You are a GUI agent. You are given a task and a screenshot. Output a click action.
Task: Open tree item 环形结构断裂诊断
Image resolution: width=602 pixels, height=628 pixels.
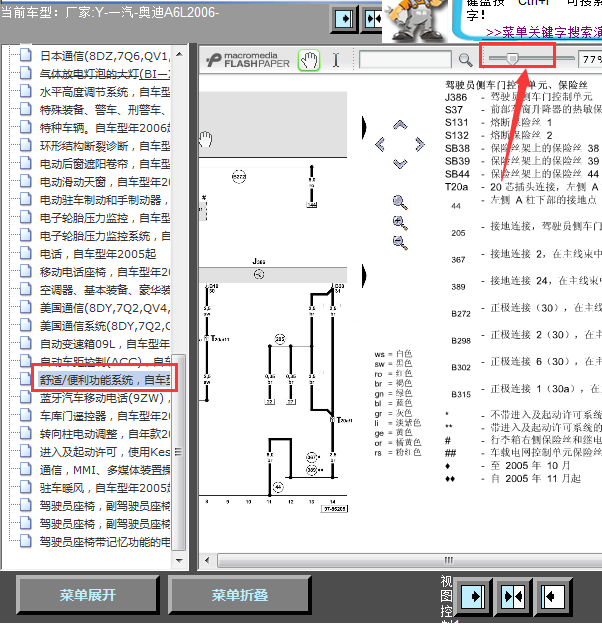pos(105,146)
